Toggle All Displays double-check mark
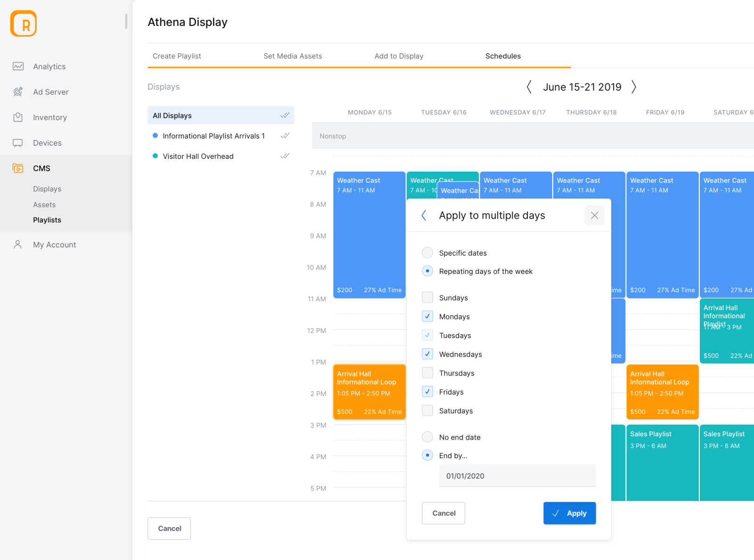Screen dimensions: 754x560 tap(285, 115)
